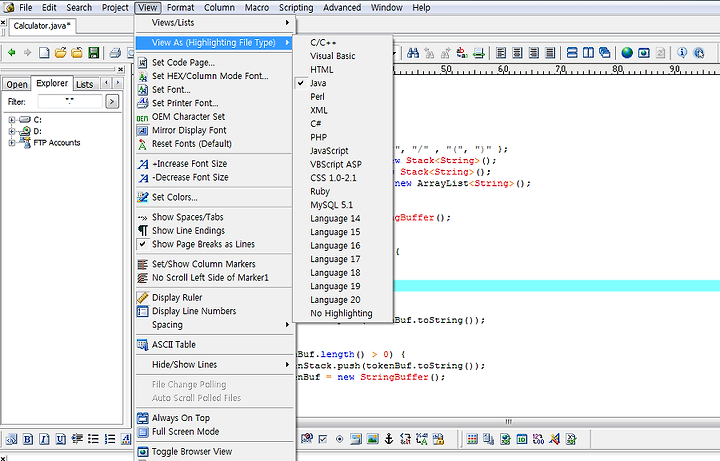This screenshot has height=461, width=720.
Task: Click the HTML Underline U icon in the bottom toolbar
Action: coord(61,439)
